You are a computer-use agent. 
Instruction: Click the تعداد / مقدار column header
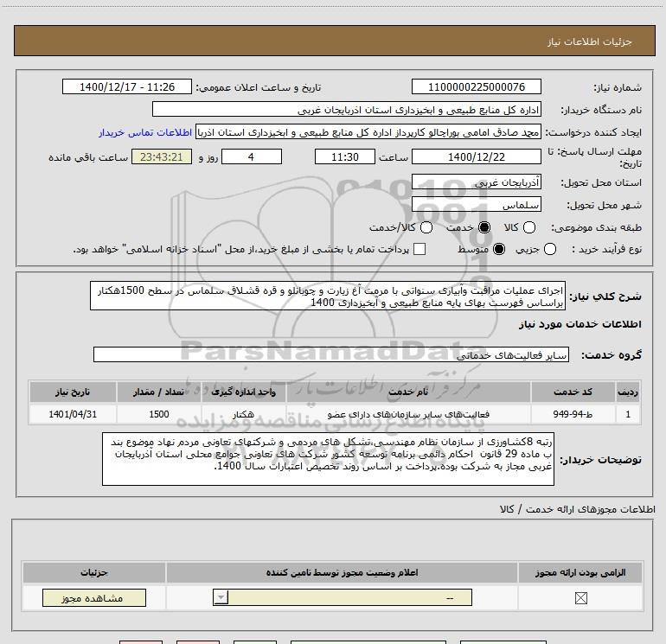[158, 392]
